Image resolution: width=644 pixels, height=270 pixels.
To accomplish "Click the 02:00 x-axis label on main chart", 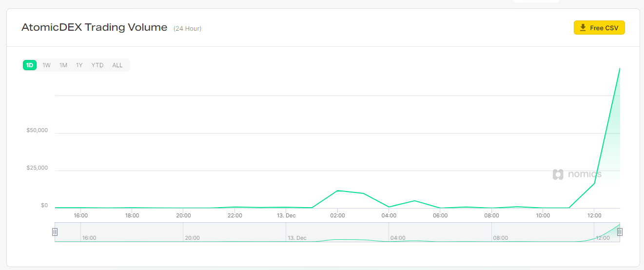I will [337, 215].
